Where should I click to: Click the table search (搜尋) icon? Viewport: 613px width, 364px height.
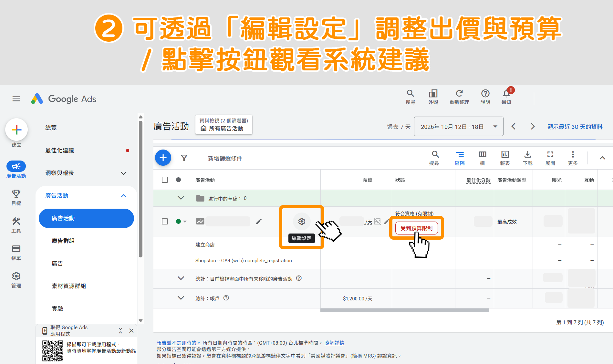coord(435,158)
